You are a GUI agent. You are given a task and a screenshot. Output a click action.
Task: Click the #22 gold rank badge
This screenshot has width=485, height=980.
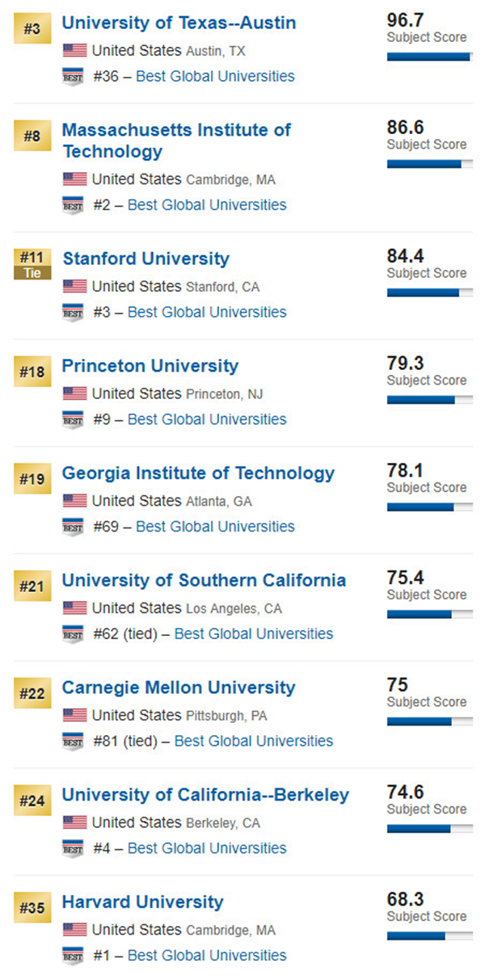click(x=32, y=693)
